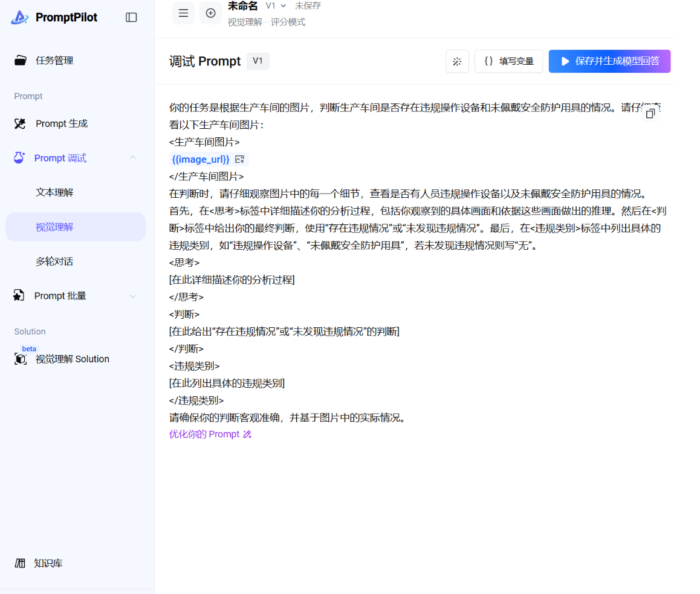Click the {{image_url}} variable tag
The width and height of the screenshot is (700, 594).
pos(201,159)
